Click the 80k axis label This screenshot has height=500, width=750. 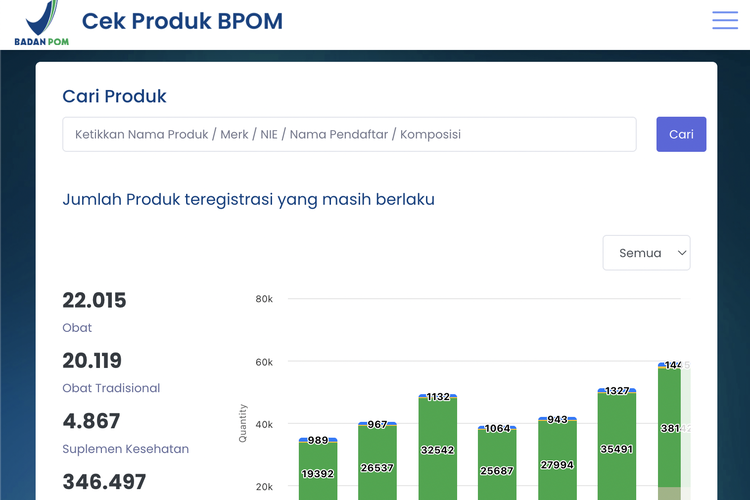tap(264, 299)
